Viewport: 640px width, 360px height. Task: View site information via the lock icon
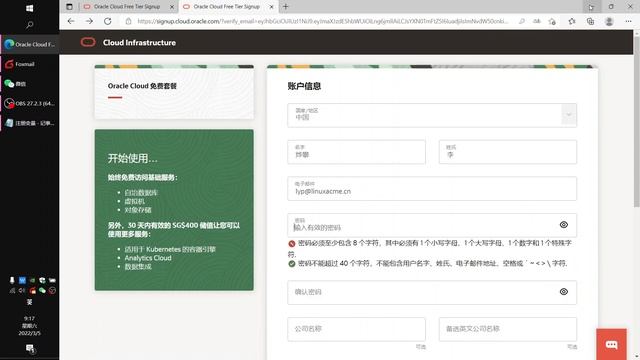coord(128,21)
